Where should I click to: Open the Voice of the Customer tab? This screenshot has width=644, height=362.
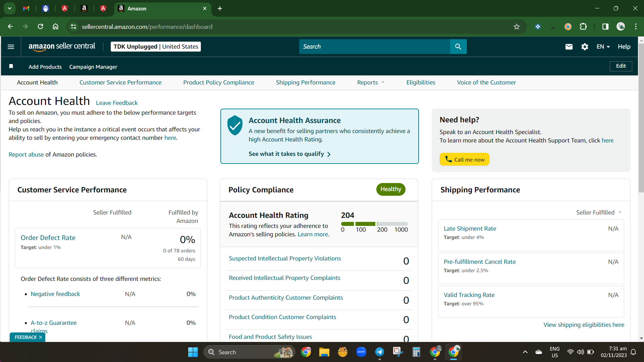click(486, 82)
